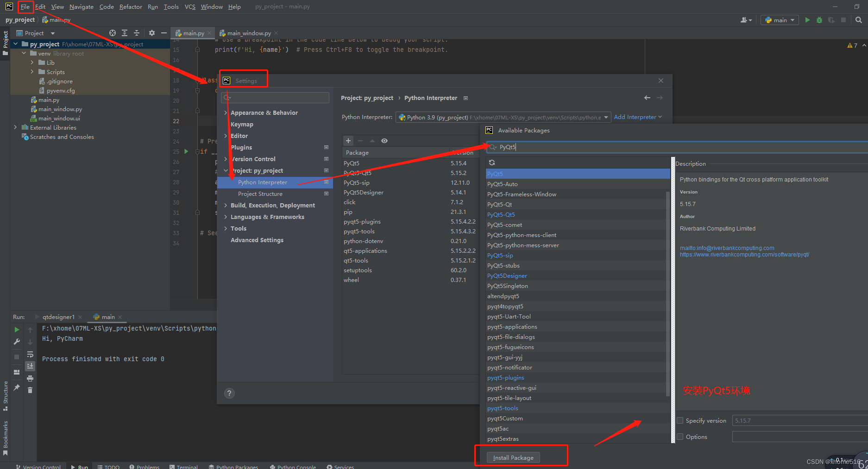Expand all in the Project panel

(x=125, y=33)
